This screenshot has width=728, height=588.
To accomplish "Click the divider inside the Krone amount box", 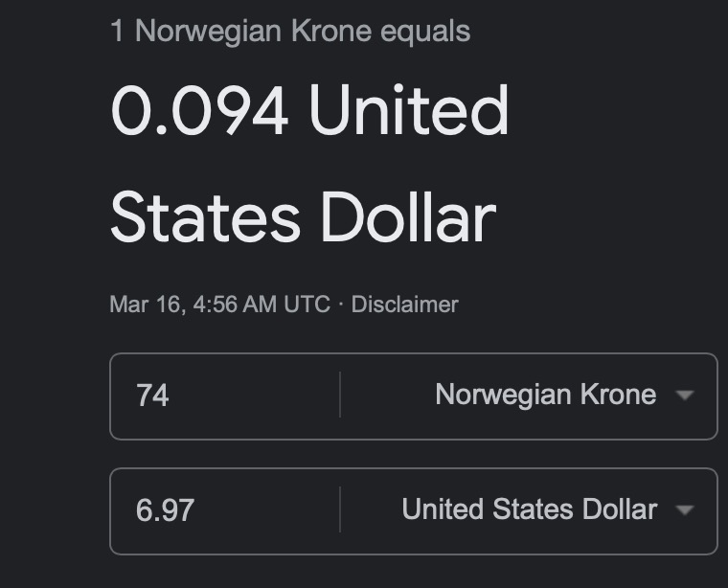I will click(x=340, y=395).
